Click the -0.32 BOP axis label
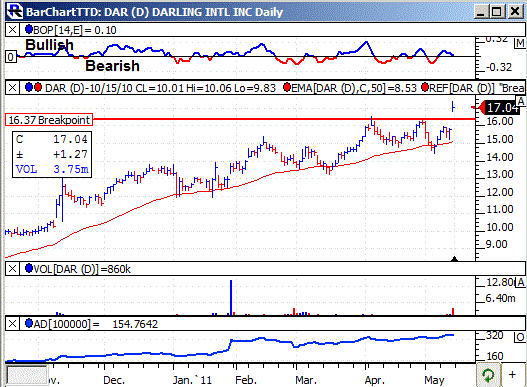Screen dimensions: 527x387 click(498, 67)
